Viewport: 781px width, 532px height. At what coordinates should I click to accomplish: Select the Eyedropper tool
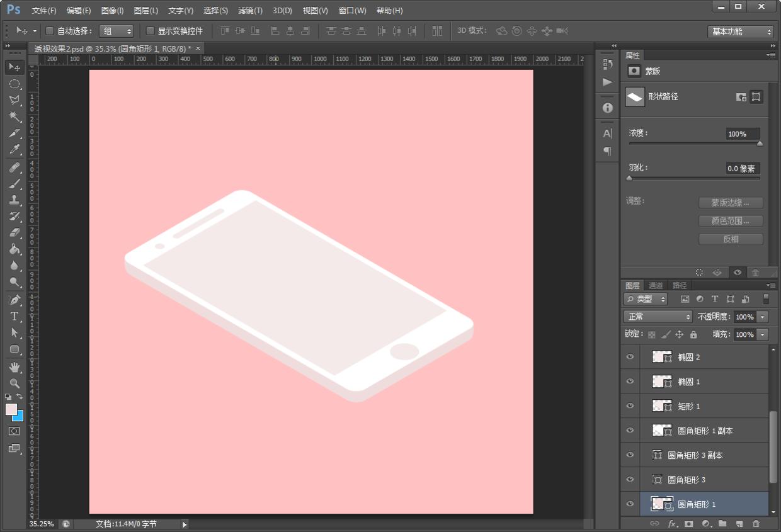coord(14,150)
